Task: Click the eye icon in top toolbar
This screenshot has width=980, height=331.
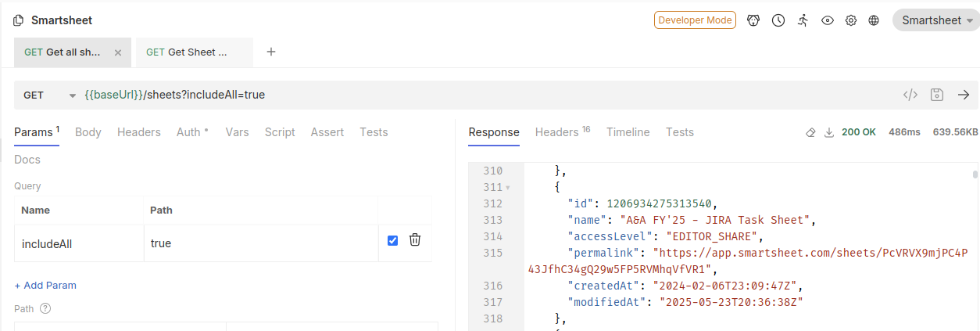Action: tap(827, 20)
